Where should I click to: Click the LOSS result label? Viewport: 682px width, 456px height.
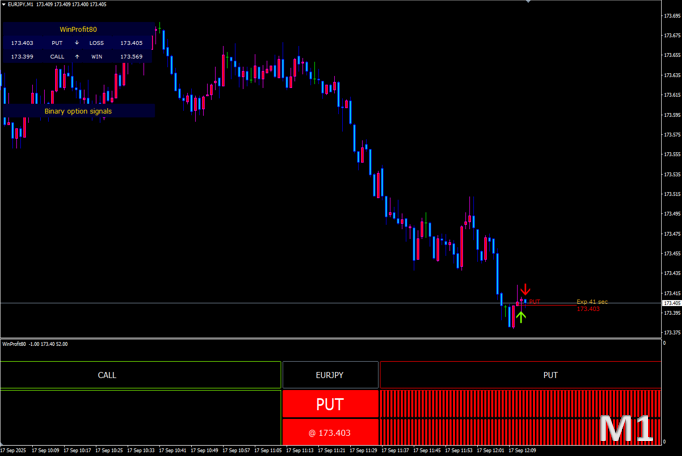click(x=97, y=43)
